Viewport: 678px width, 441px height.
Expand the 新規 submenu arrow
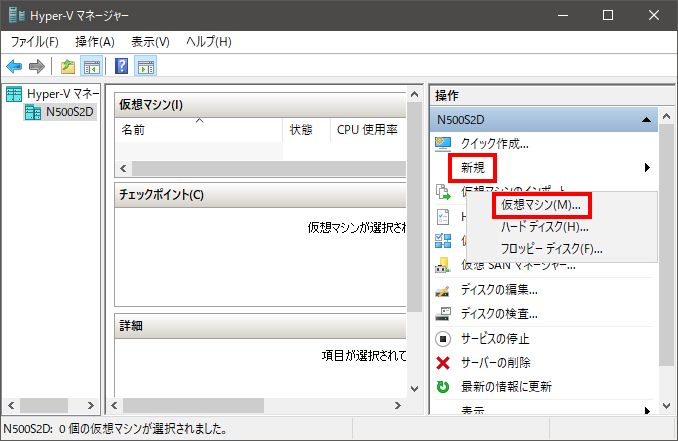click(x=647, y=167)
